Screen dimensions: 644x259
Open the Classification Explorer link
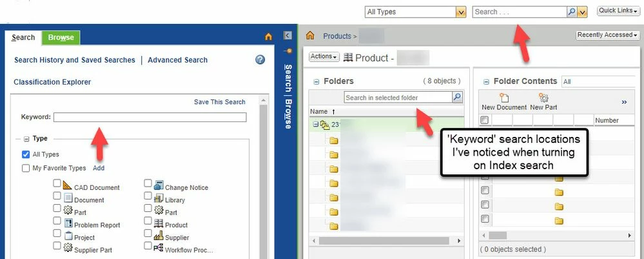point(52,82)
